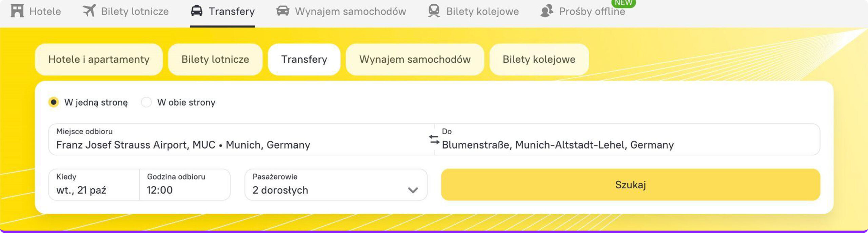Click the Prośby offline people icon
868x233 pixels.
547,11
